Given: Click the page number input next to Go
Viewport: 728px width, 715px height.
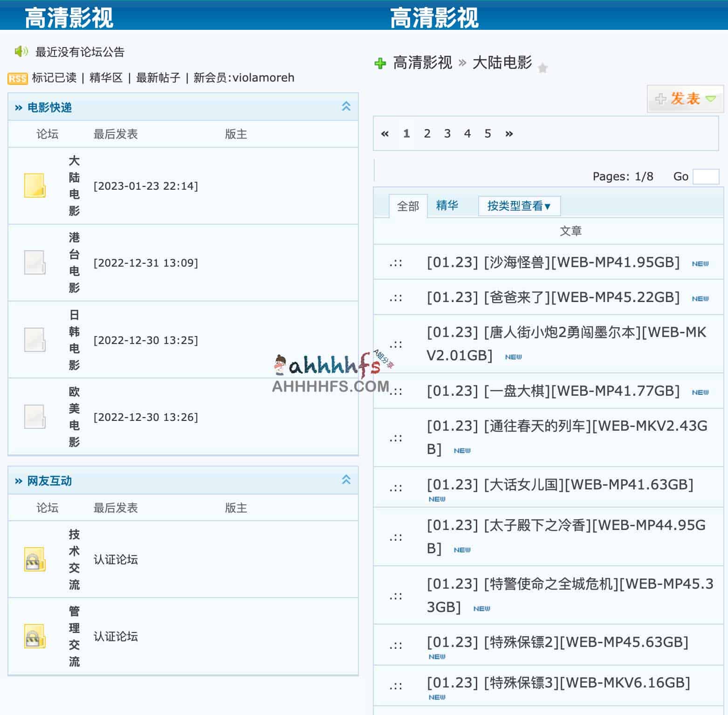Looking at the screenshot, I should pos(706,176).
